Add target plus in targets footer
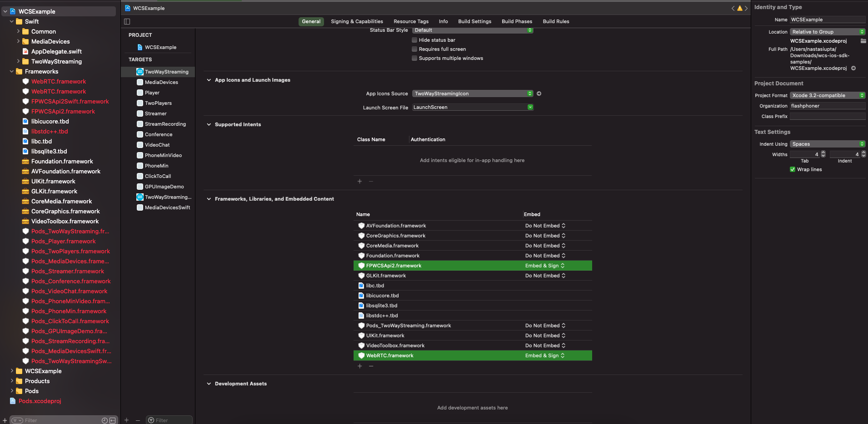This screenshot has height=424, width=868. [x=127, y=420]
